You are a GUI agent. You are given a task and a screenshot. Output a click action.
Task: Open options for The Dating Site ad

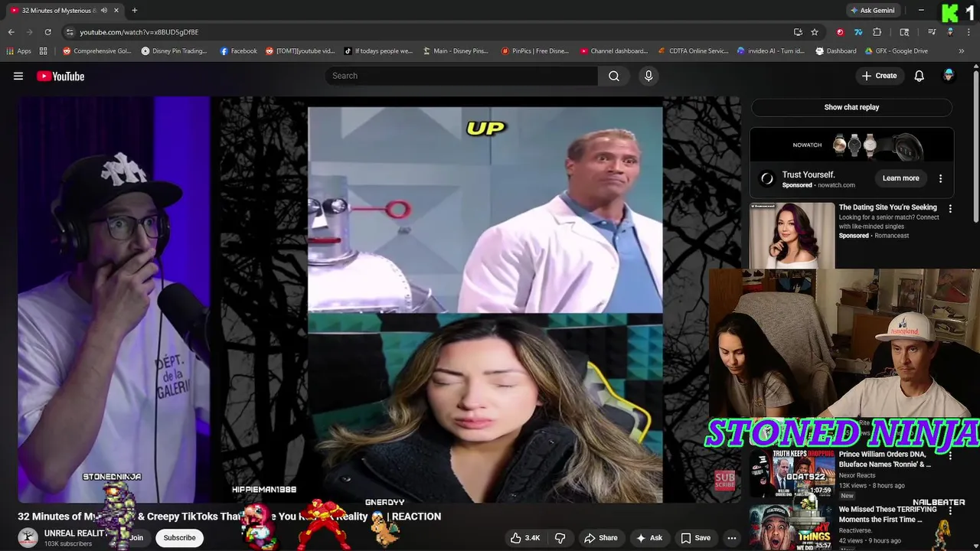tap(950, 208)
